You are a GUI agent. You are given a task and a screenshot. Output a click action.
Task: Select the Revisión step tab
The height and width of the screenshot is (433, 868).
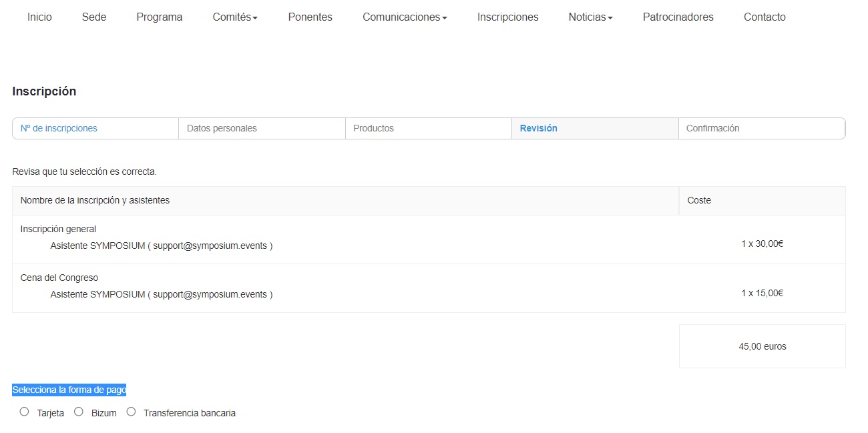tap(538, 128)
